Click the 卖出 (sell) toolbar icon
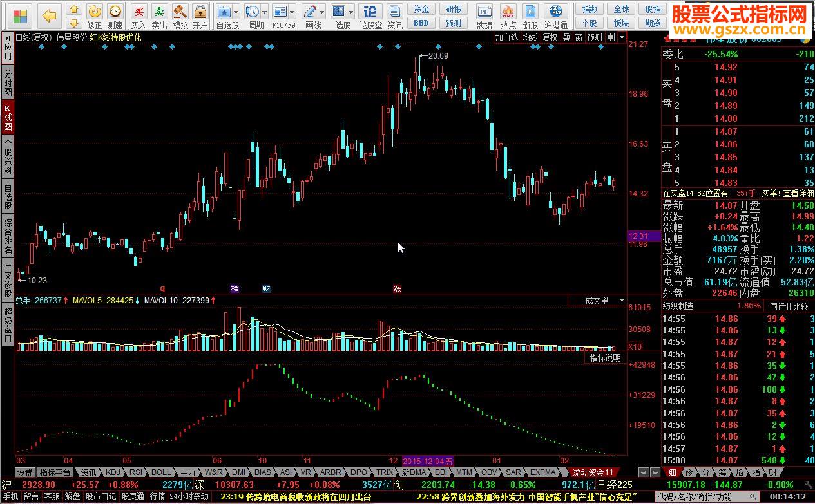 point(159,15)
